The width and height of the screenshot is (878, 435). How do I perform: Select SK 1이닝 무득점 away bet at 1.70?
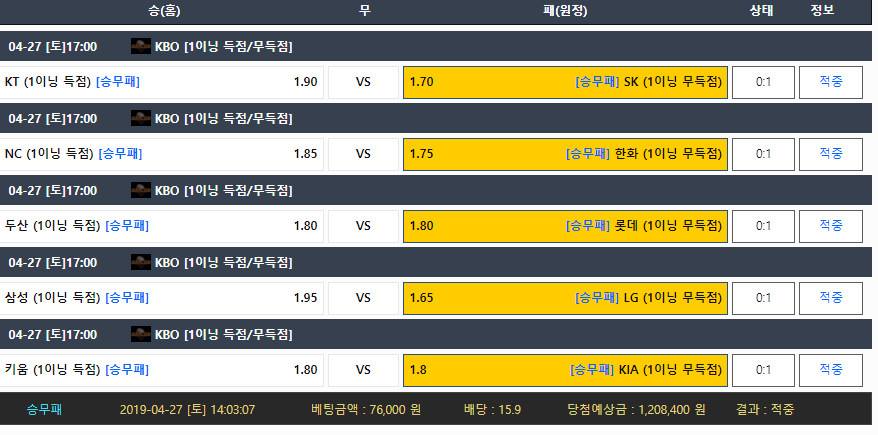point(565,82)
